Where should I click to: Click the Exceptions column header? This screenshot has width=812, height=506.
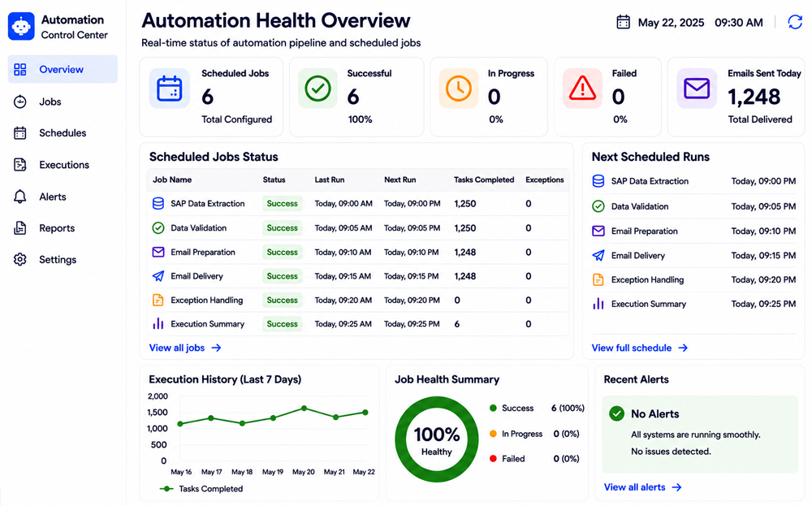click(x=545, y=179)
